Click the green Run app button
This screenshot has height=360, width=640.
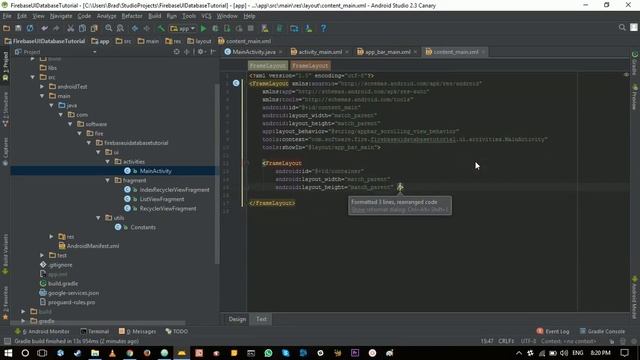[203, 29]
